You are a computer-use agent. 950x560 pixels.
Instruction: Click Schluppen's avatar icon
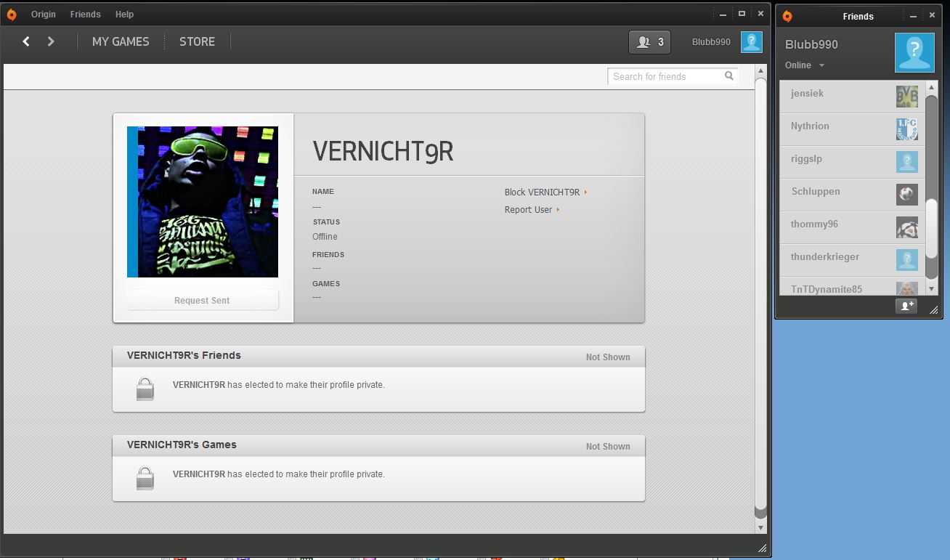(907, 195)
